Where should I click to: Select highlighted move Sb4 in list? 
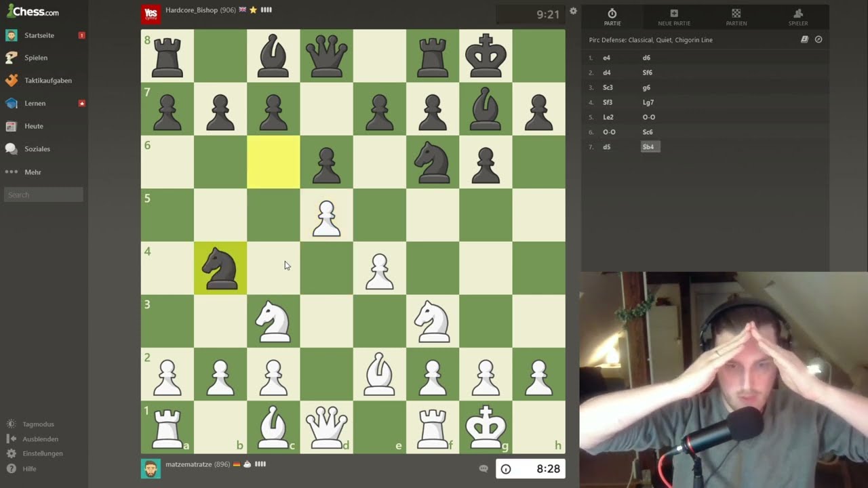pos(649,147)
